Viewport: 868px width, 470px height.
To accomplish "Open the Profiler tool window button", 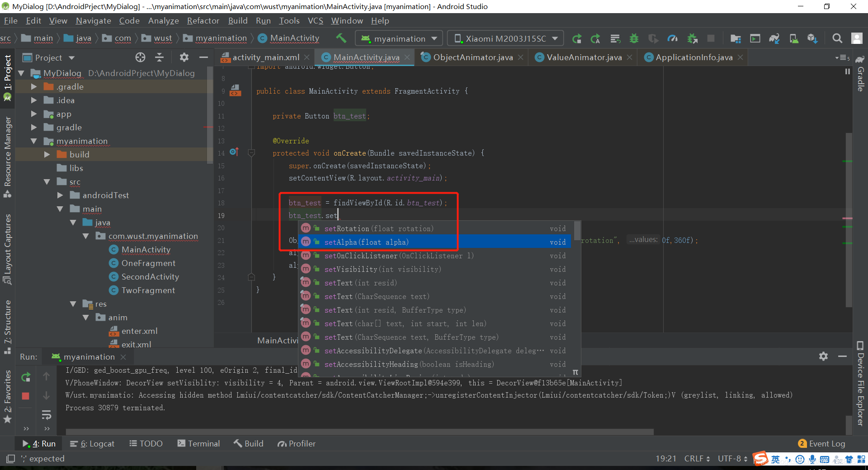I will (x=297, y=444).
